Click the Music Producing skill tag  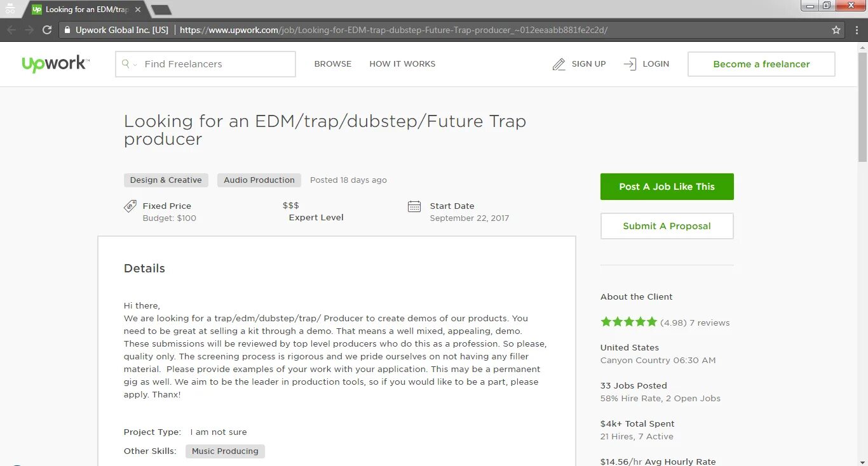tap(225, 451)
